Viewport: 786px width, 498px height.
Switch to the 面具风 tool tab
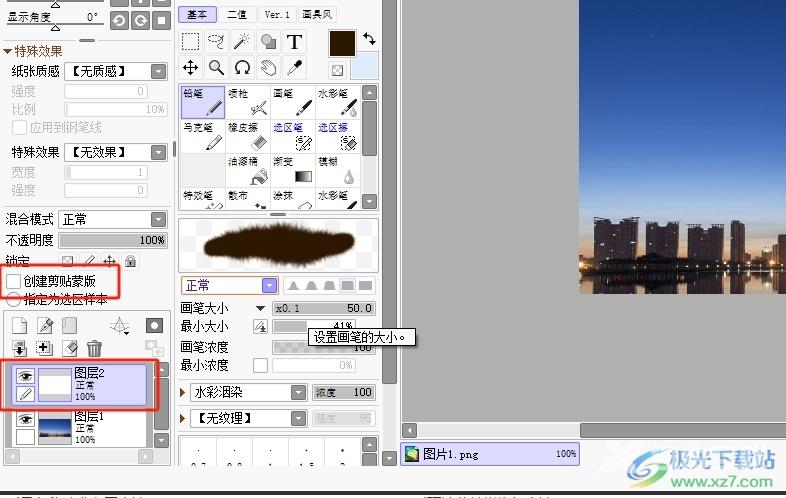(x=317, y=15)
